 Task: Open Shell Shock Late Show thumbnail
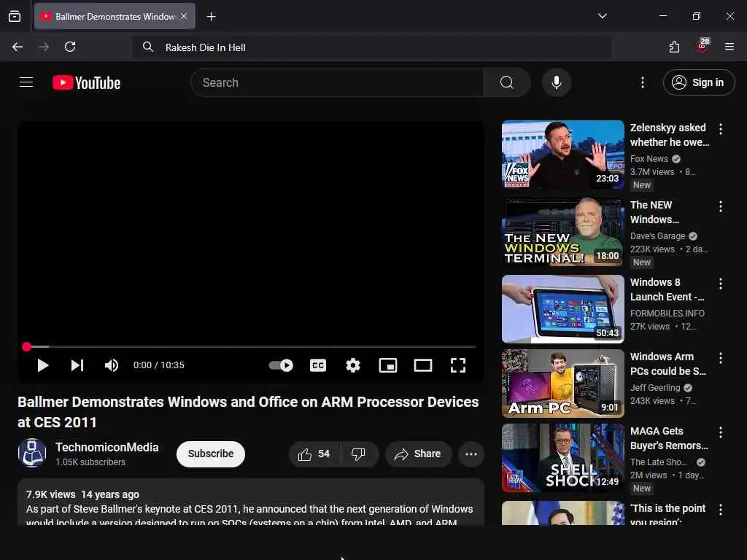pos(562,458)
